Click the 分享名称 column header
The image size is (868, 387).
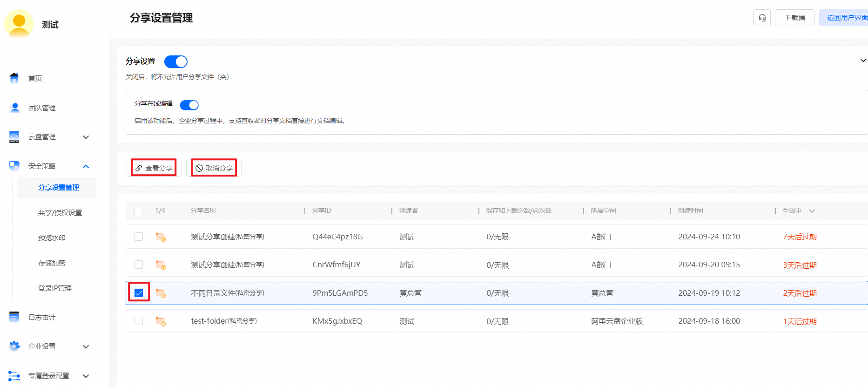(203, 210)
